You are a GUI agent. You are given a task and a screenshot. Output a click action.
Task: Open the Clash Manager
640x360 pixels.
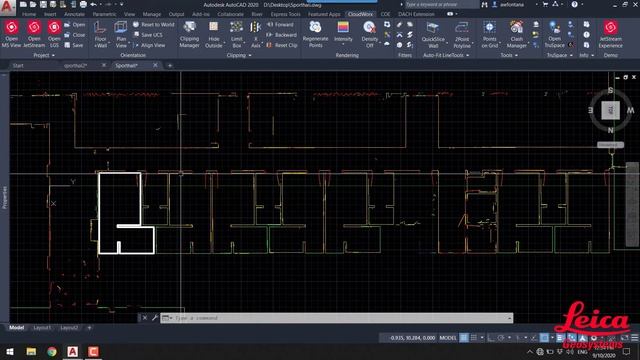[x=516, y=34]
